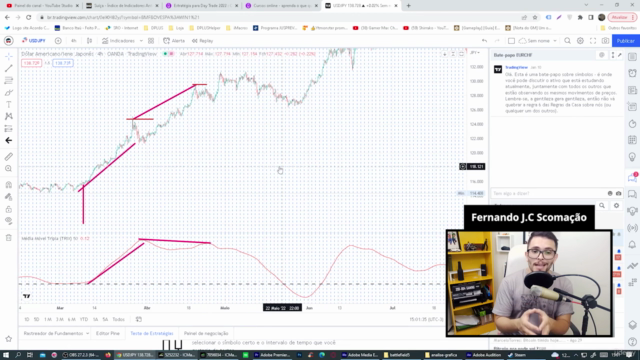Switch to the Painel de negociação tab

point(206,333)
